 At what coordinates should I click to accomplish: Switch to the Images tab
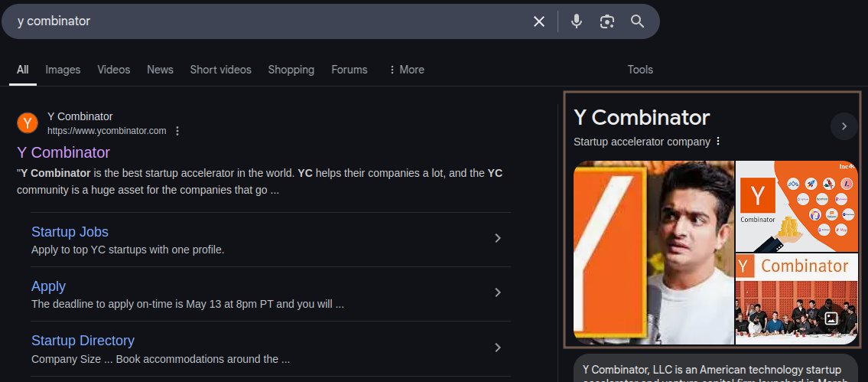coord(63,70)
